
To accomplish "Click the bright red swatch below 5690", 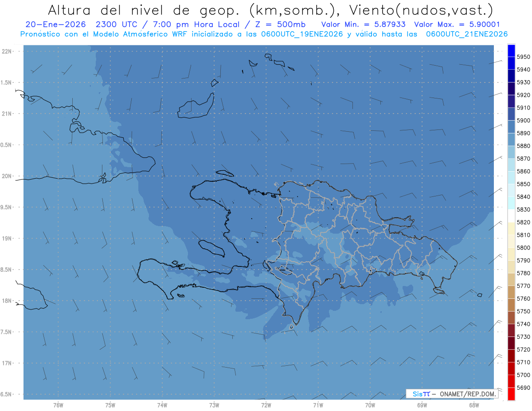I will tap(511, 394).
